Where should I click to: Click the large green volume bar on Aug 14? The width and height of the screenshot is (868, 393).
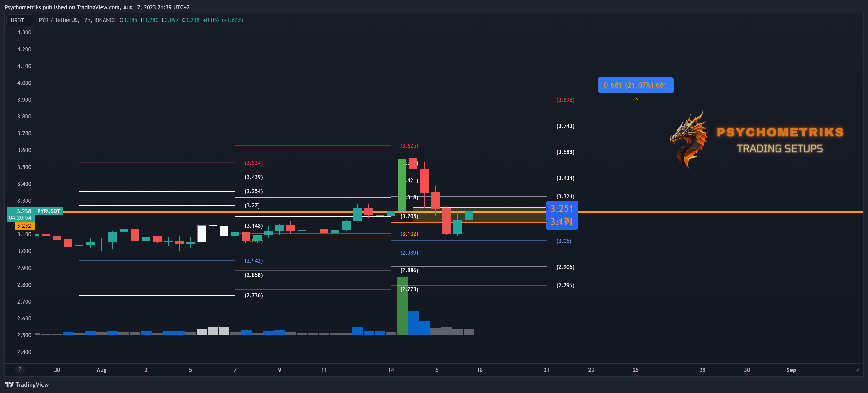coord(402,306)
